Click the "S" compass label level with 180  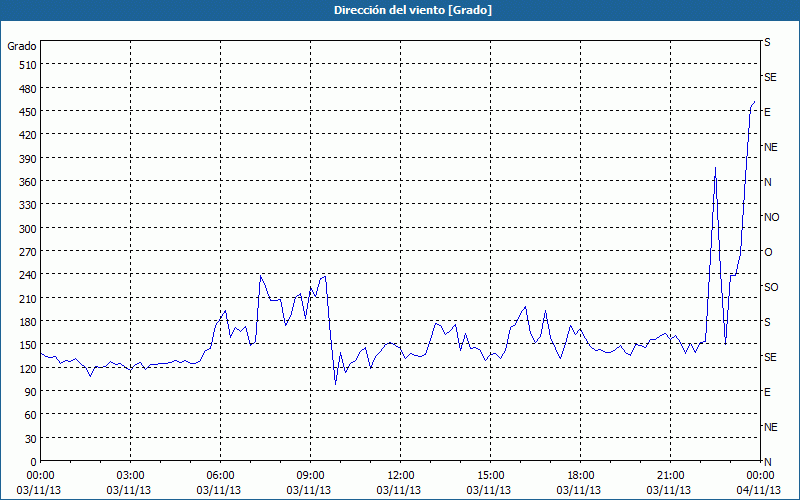pos(767,322)
